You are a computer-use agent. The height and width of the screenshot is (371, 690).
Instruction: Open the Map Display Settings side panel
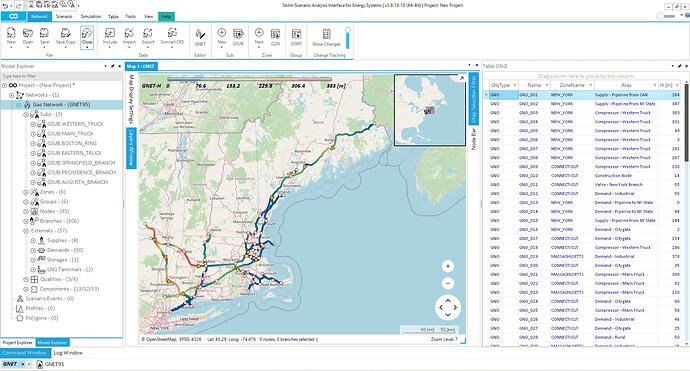pyautogui.click(x=131, y=99)
